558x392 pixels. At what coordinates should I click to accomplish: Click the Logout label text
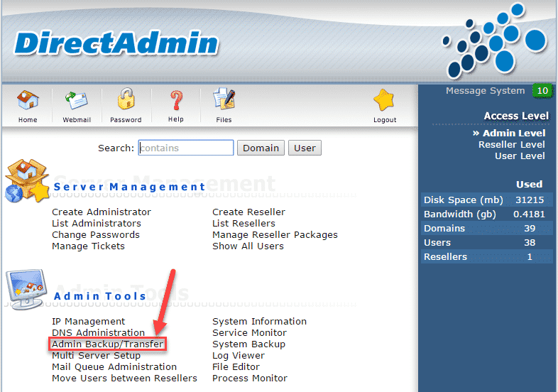[385, 120]
